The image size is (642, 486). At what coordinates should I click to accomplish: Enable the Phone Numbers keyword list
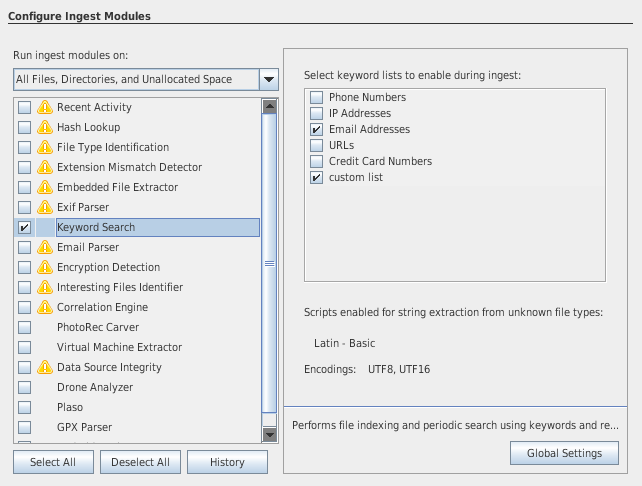pos(316,97)
